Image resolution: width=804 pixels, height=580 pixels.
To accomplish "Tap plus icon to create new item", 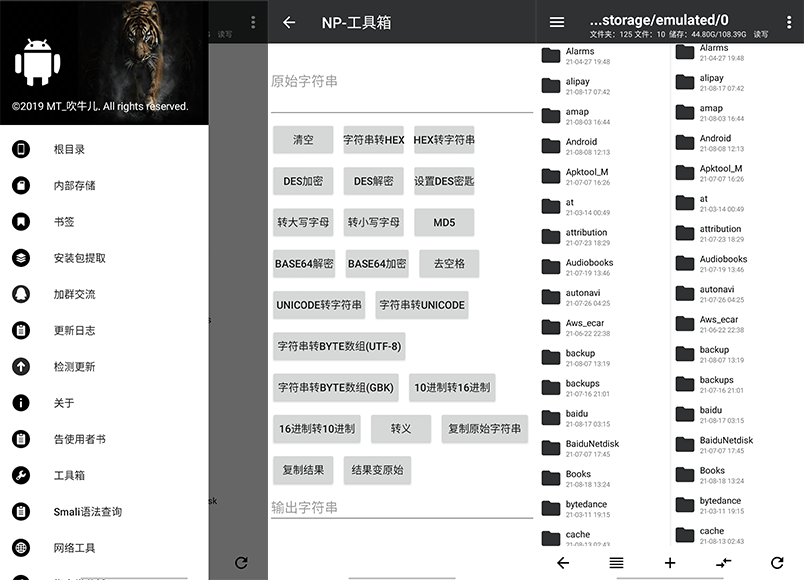I will [x=670, y=563].
